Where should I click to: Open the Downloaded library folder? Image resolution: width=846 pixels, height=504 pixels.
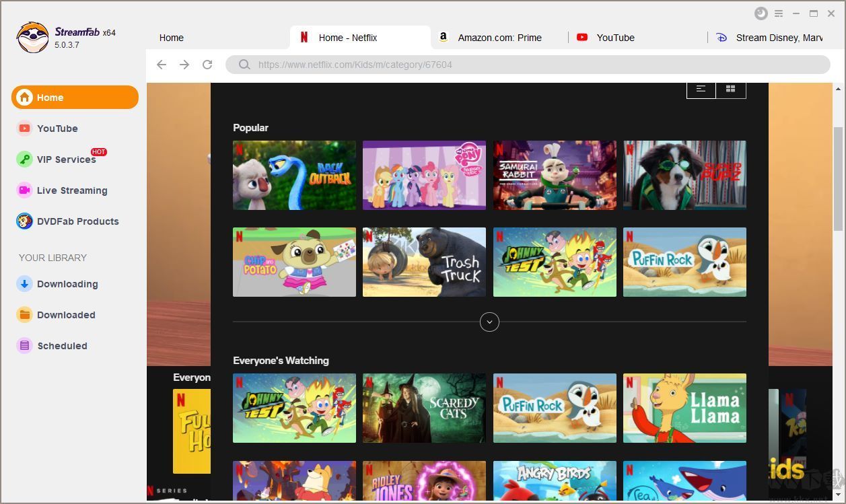[x=65, y=315]
